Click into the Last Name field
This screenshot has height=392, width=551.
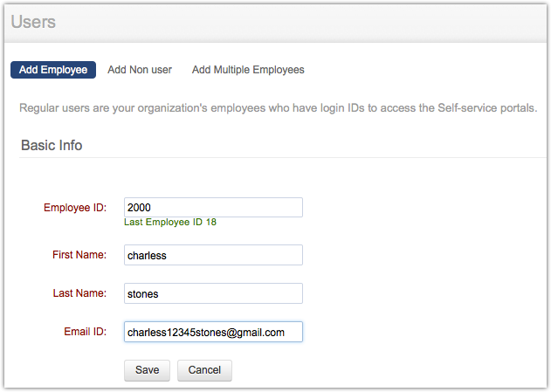point(213,293)
